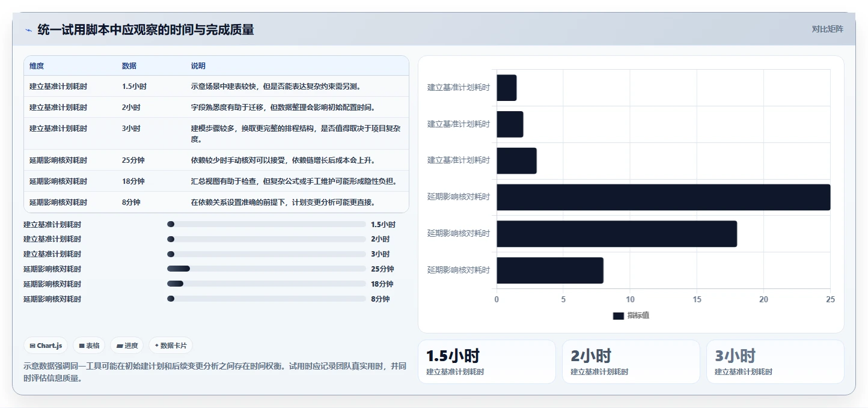Click the progress bar labeled 25分钟
This screenshot has height=408, width=868.
click(x=266, y=269)
